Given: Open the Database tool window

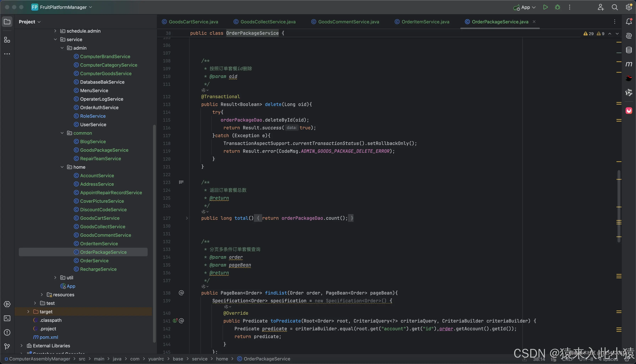Looking at the screenshot, I should pyautogui.click(x=629, y=50).
